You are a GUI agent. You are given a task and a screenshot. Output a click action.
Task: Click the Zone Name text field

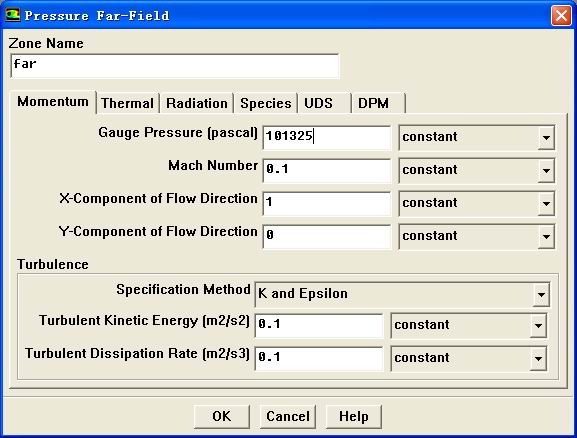coord(175,66)
